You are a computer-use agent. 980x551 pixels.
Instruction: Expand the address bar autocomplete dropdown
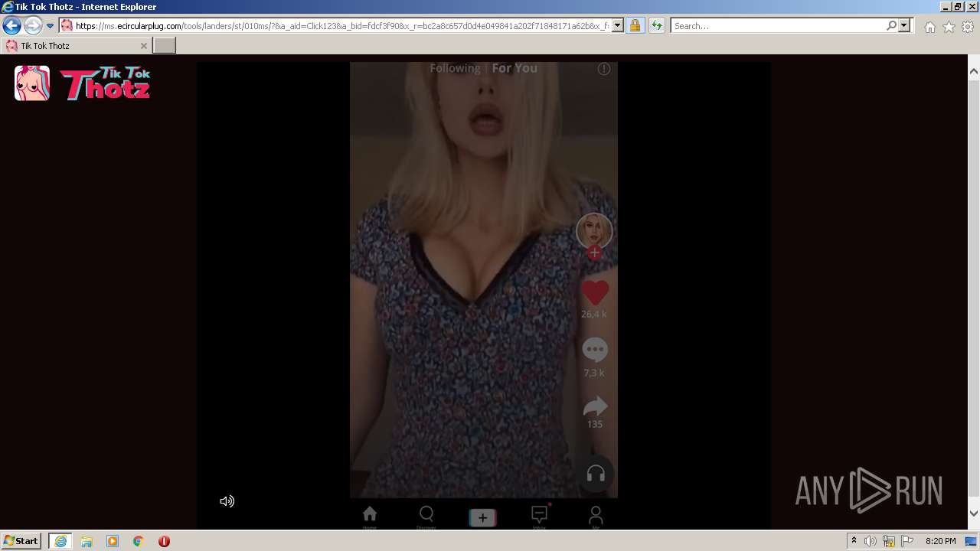(618, 26)
